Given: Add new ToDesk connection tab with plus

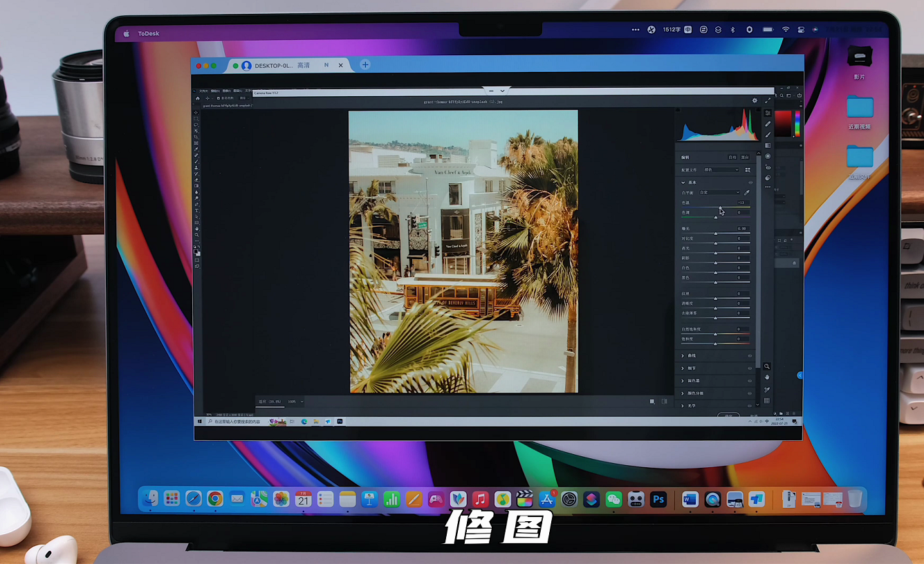Looking at the screenshot, I should tap(365, 65).
